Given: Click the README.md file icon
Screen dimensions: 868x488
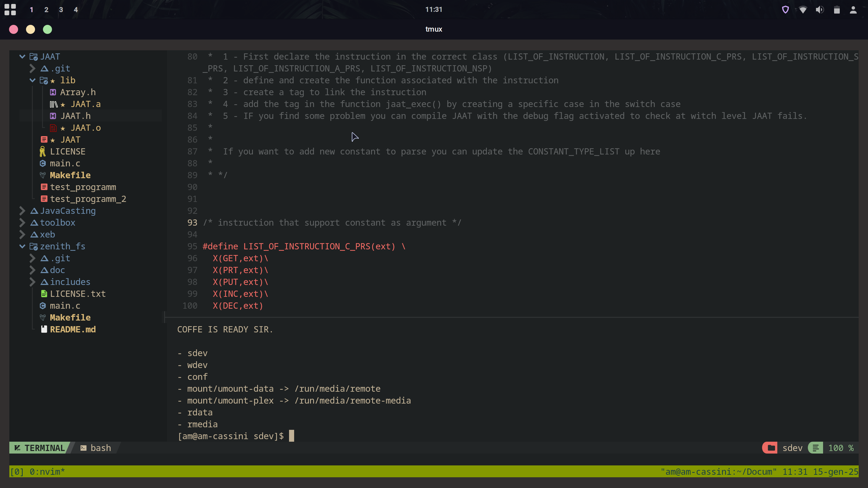Looking at the screenshot, I should tap(44, 329).
